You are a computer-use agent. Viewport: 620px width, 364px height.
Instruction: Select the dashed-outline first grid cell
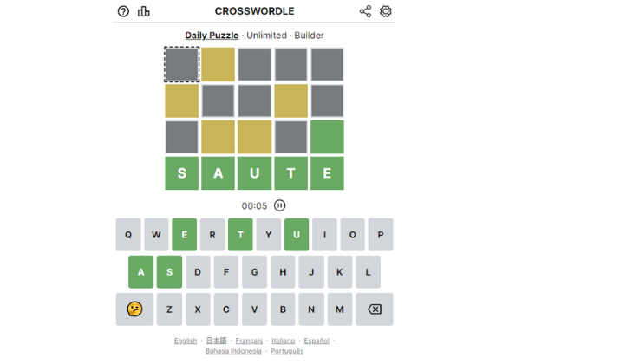pos(182,64)
